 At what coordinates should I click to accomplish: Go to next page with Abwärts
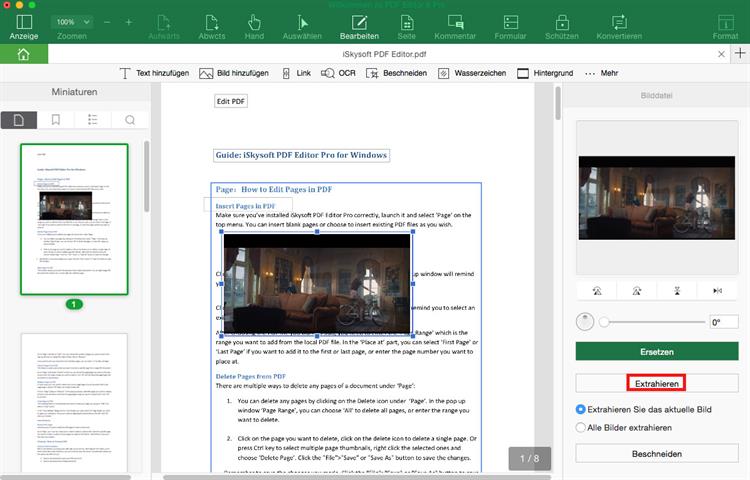point(211,27)
